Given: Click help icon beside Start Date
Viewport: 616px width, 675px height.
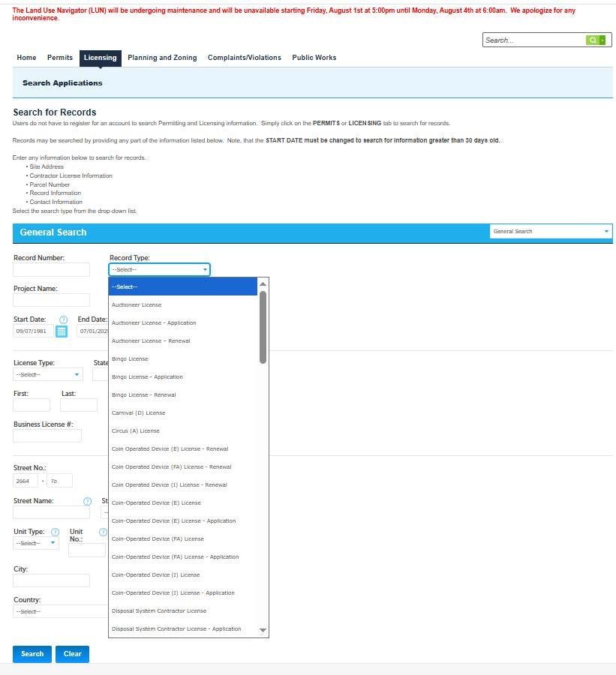Looking at the screenshot, I should (63, 319).
